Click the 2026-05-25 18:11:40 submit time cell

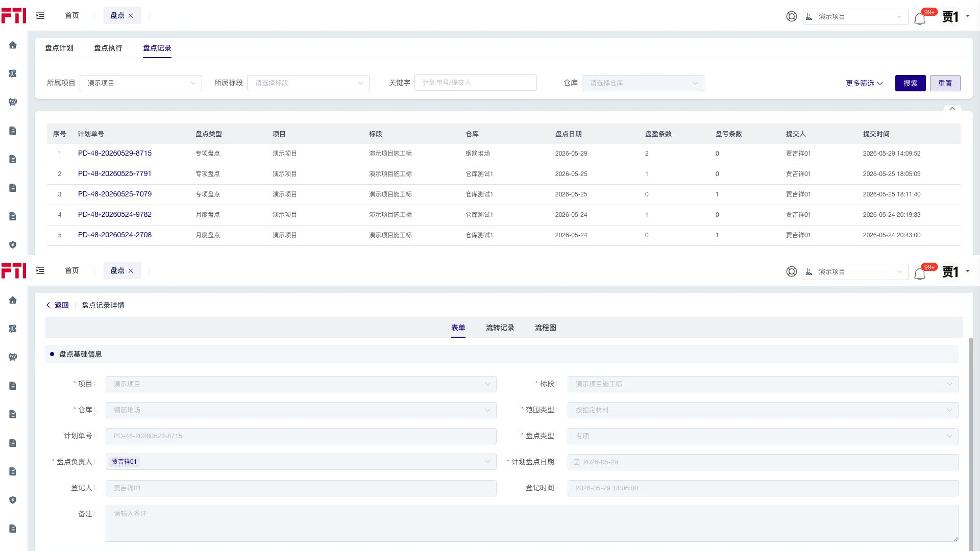click(x=892, y=194)
